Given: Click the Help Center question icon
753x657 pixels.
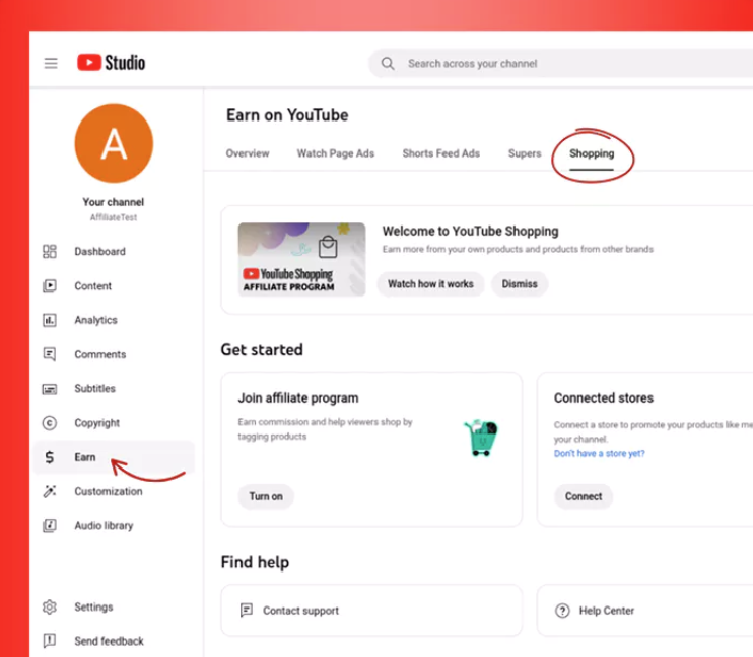Looking at the screenshot, I should pos(562,610).
